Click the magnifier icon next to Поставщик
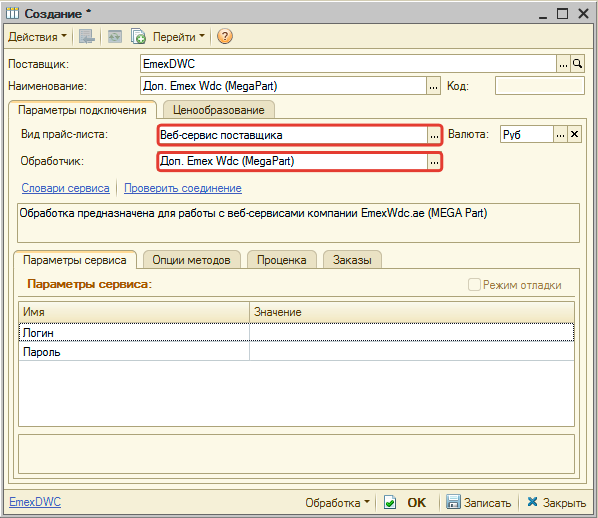This screenshot has width=598, height=518. click(x=577, y=64)
